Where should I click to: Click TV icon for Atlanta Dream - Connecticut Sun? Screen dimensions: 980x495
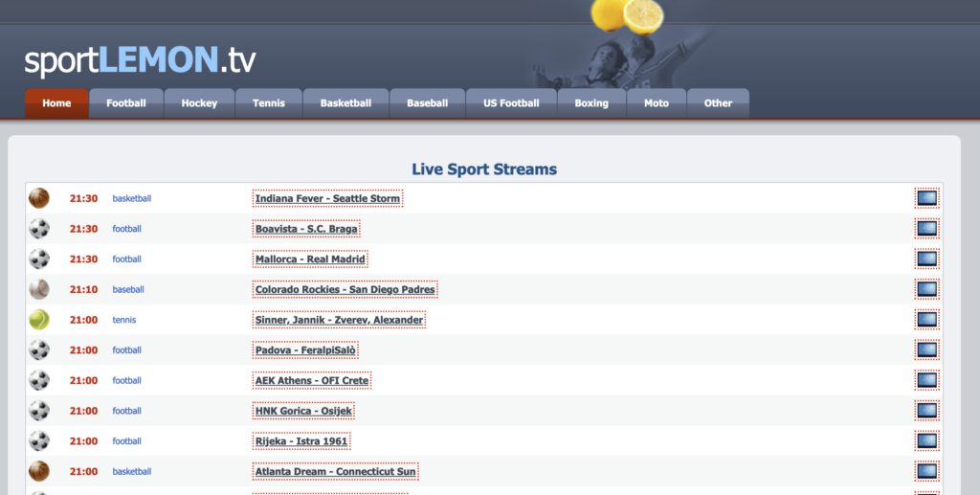[926, 471]
